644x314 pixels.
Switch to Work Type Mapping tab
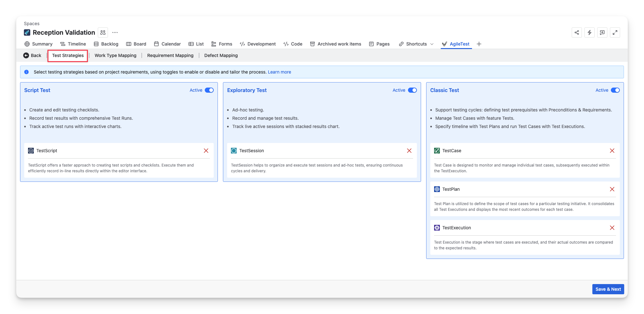coord(115,55)
